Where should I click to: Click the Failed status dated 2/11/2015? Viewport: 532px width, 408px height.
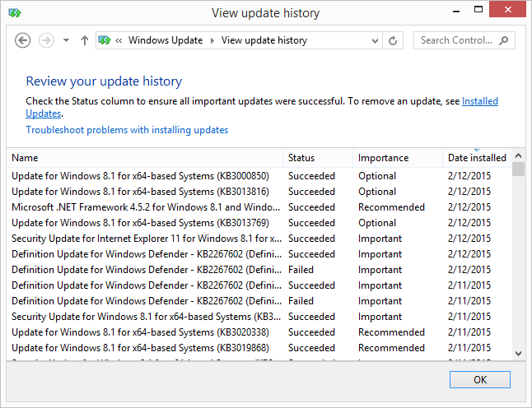(x=301, y=301)
